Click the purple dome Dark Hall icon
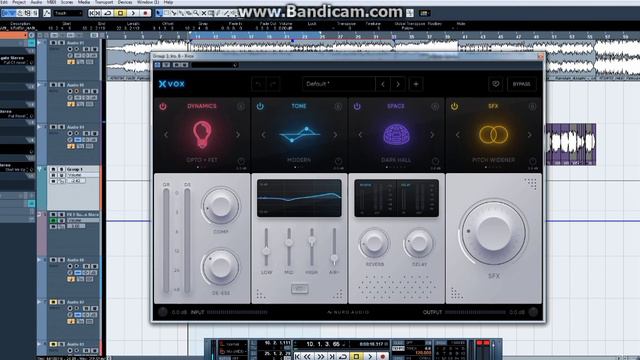The height and width of the screenshot is (360, 640). 396,134
